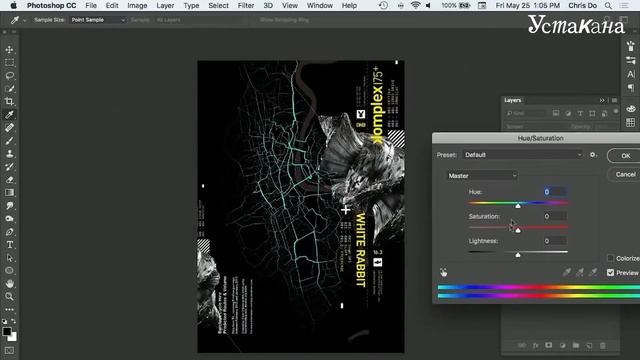Select the Brush tool

pyautogui.click(x=9, y=140)
